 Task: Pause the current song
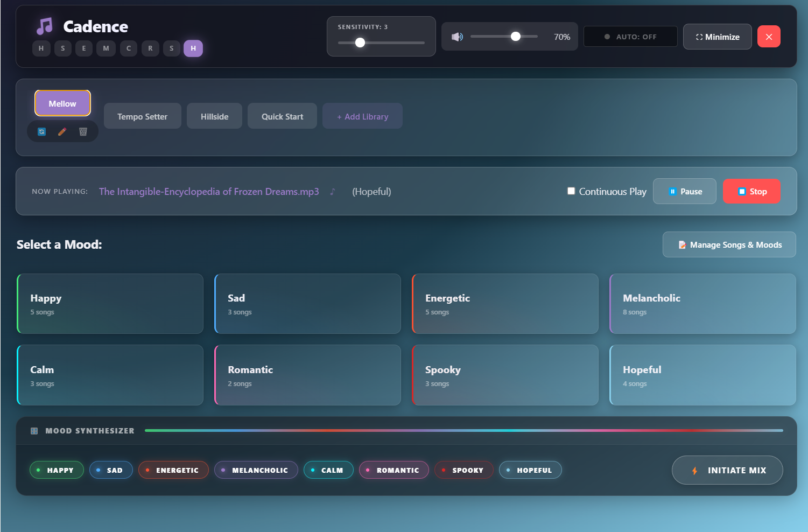(x=685, y=191)
